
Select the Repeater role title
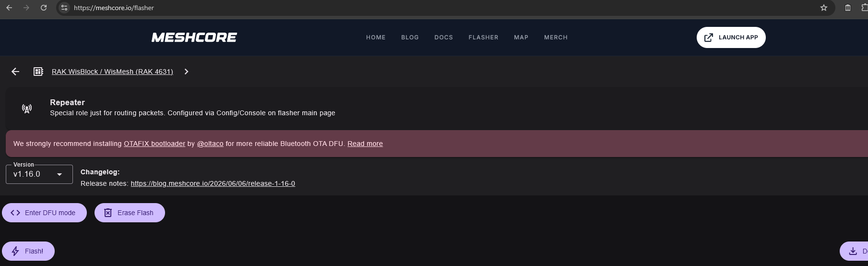click(x=67, y=102)
